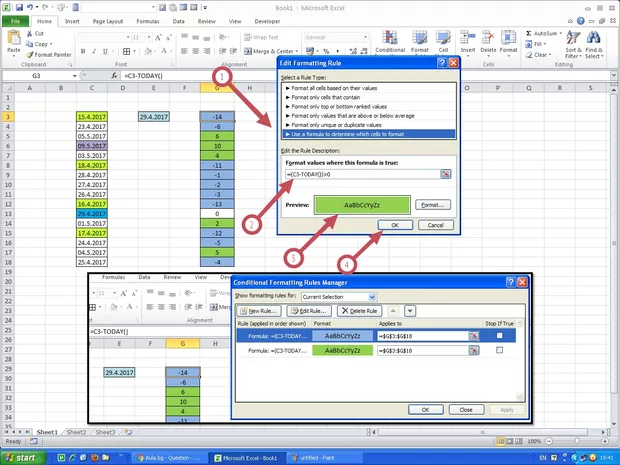This screenshot has width=620, height=465.
Task: Click the Windows start button
Action: (x=23, y=458)
